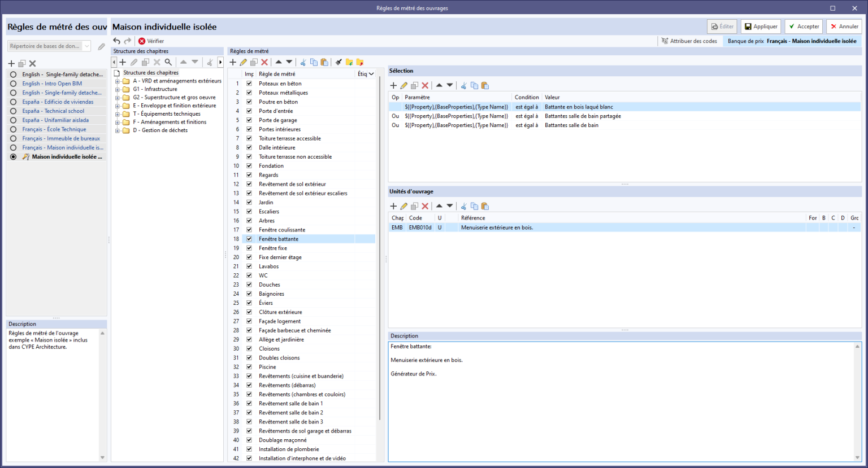Select the Menuiserie extérieure en bois. reference row

[x=624, y=228]
